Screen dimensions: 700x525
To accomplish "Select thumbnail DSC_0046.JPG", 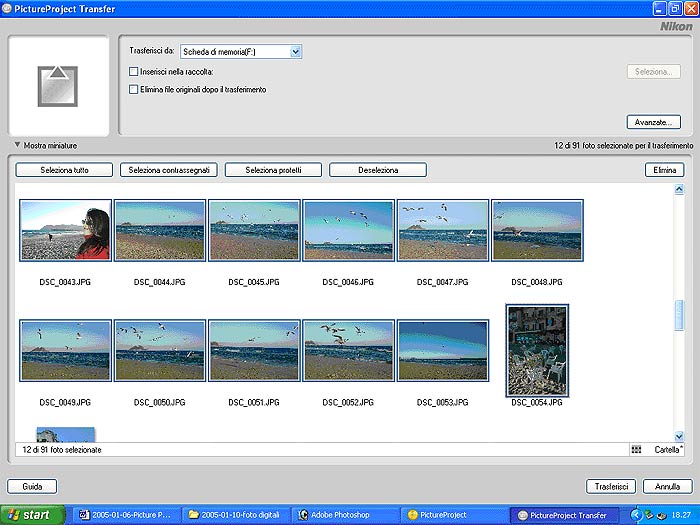I will pos(349,230).
